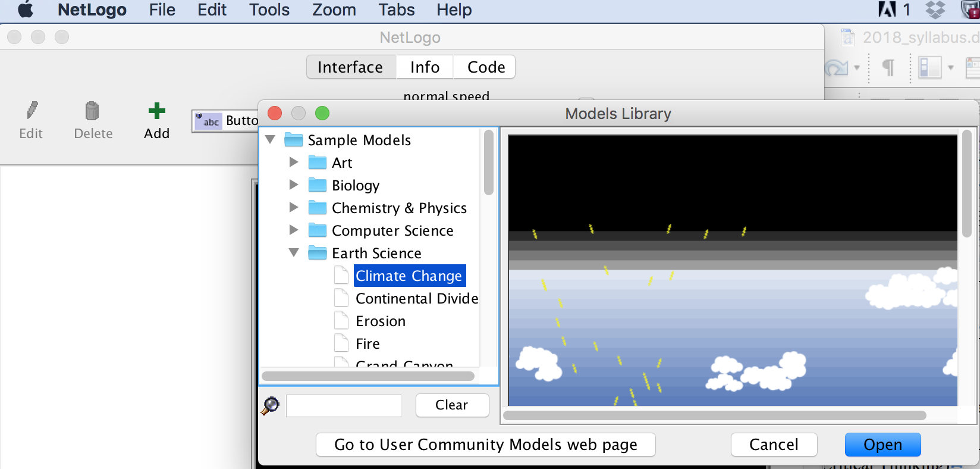Close the Models Library dialog
Screen dimensions: 980x469
275,113
